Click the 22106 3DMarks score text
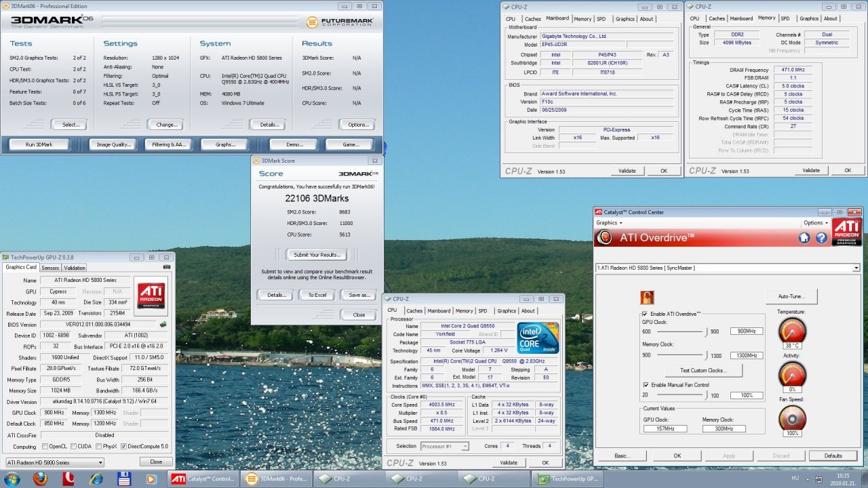The image size is (868, 488). coord(317,199)
